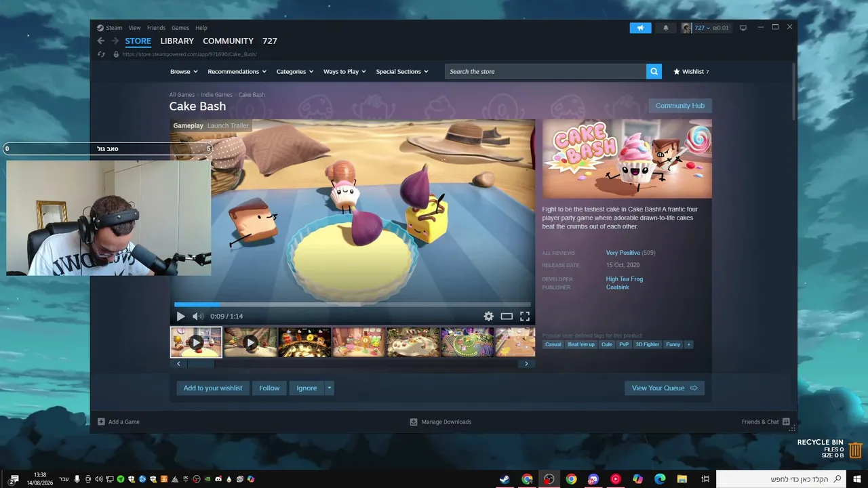Expand the Categories dropdown
Viewport: 868px width, 488px height.
coord(295,71)
